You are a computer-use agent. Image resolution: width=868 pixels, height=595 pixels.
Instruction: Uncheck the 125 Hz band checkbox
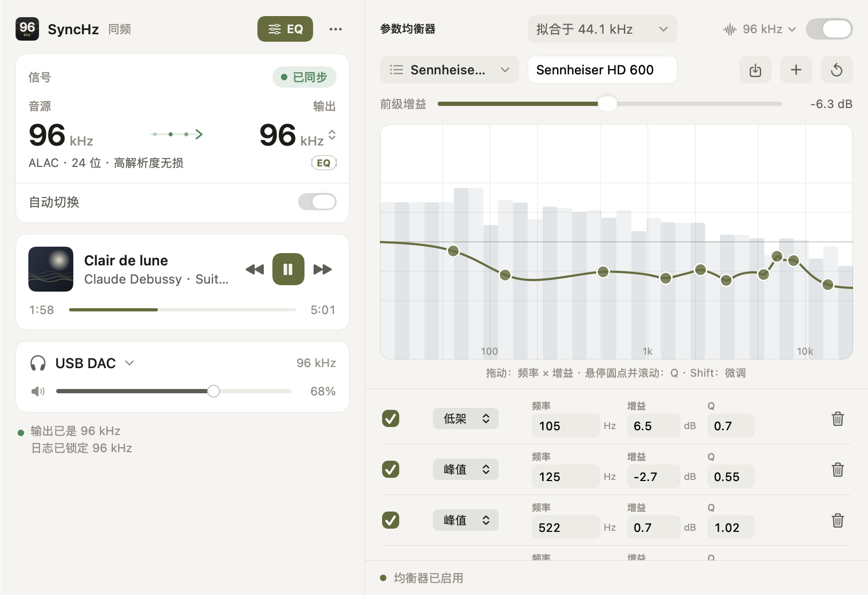click(x=391, y=469)
